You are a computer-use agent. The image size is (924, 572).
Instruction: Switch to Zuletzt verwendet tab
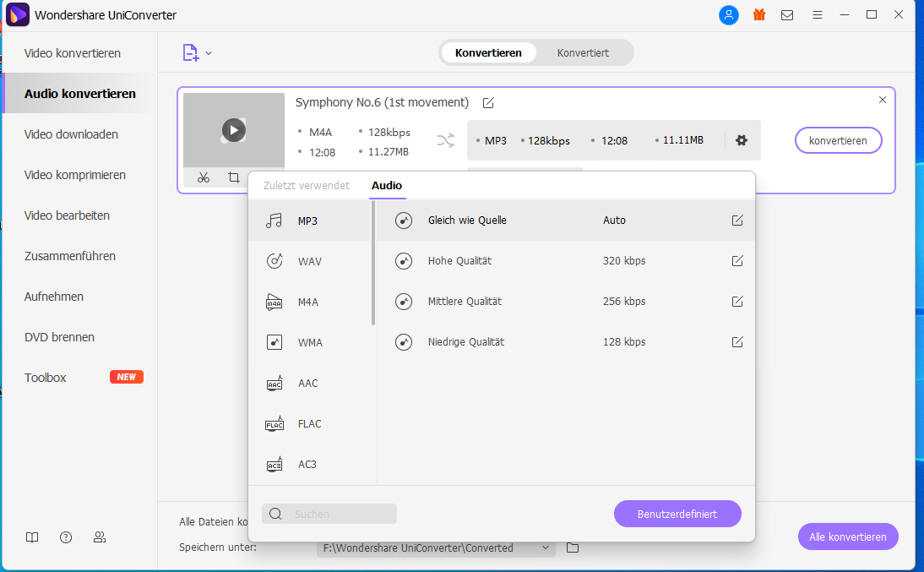[306, 186]
